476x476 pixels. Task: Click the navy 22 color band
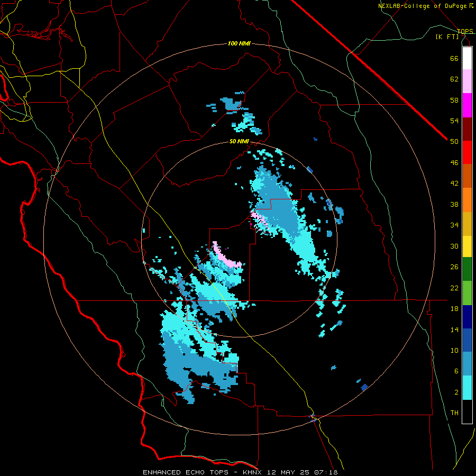(467, 317)
